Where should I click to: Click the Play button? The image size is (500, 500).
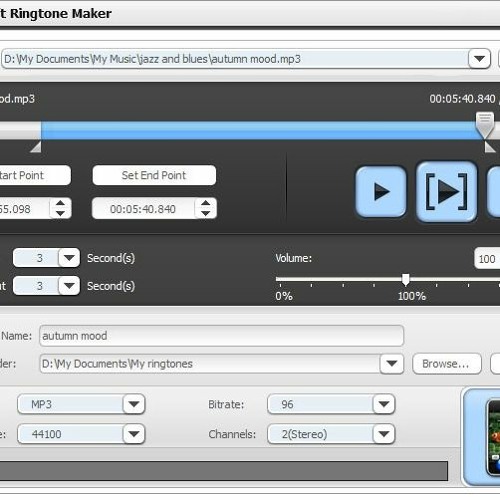tap(381, 192)
